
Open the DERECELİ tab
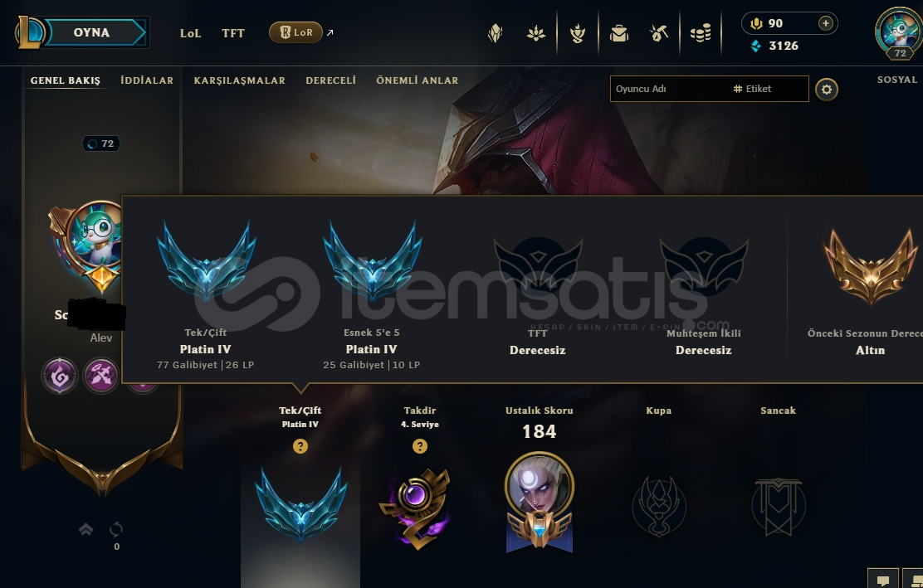[331, 80]
